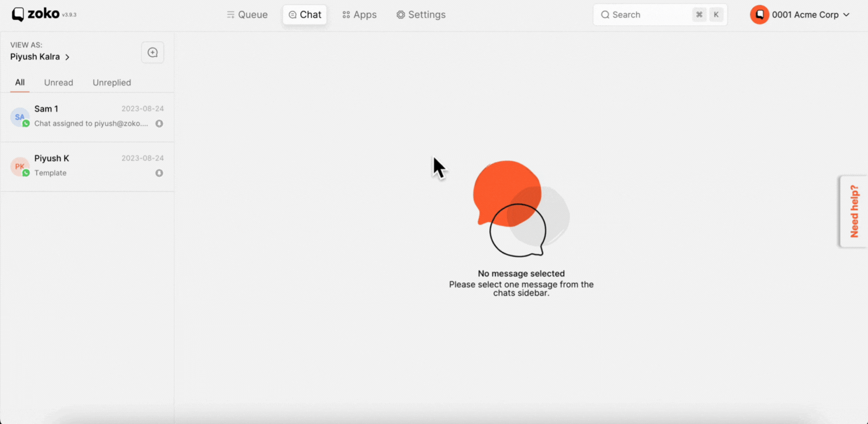Click the assignee status icon on Piyush K row
The height and width of the screenshot is (424, 868).
pyautogui.click(x=159, y=173)
